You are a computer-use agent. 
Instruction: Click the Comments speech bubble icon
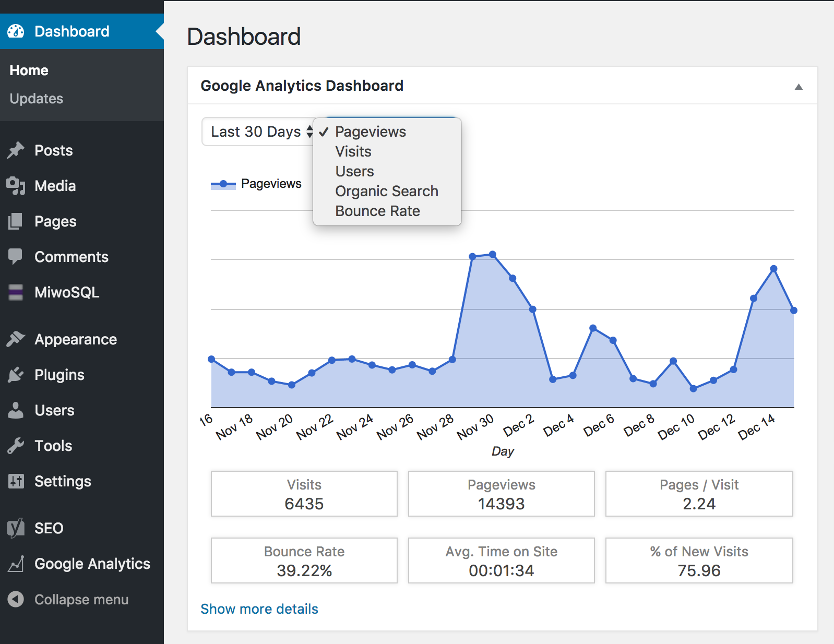[16, 256]
